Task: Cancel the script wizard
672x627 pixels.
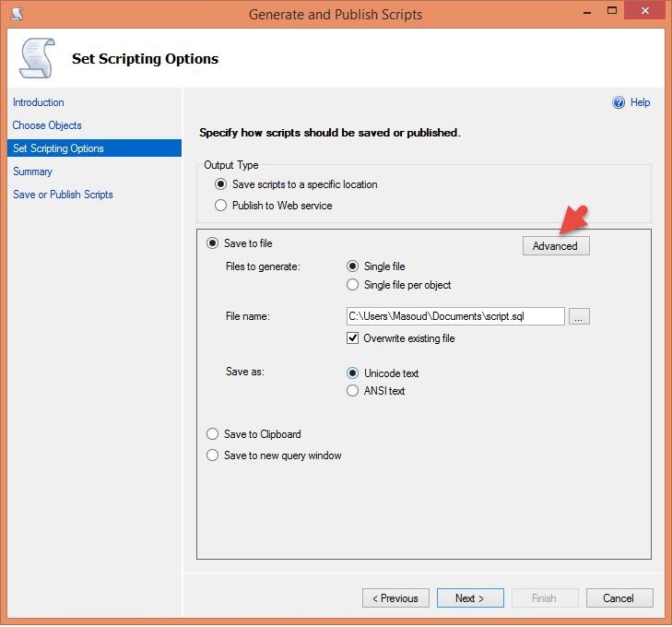Action: point(619,598)
